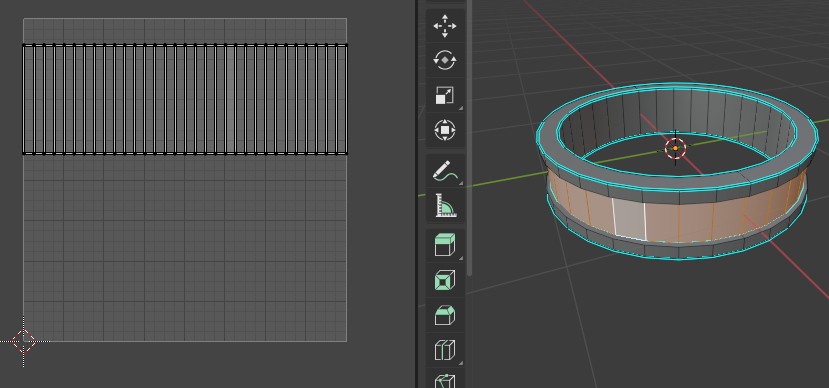This screenshot has width=829, height=388.
Task: Select the Annotate pencil tool
Action: tap(445, 171)
